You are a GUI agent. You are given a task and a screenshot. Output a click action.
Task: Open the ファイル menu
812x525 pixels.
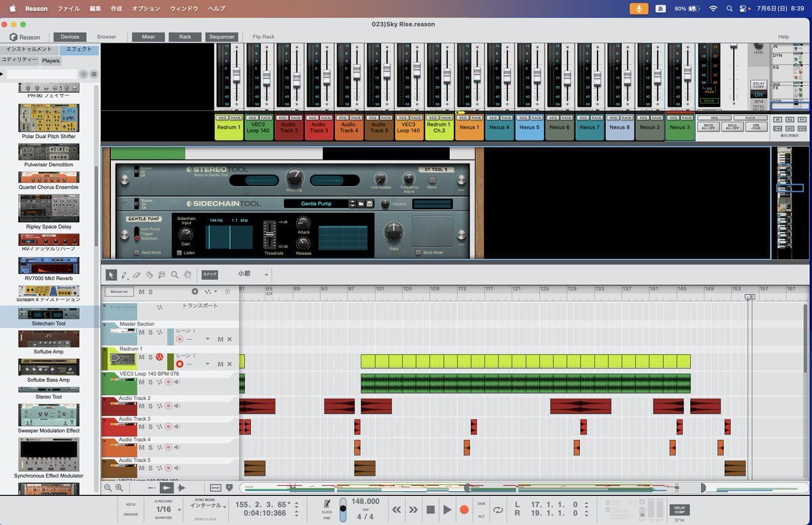tap(68, 8)
